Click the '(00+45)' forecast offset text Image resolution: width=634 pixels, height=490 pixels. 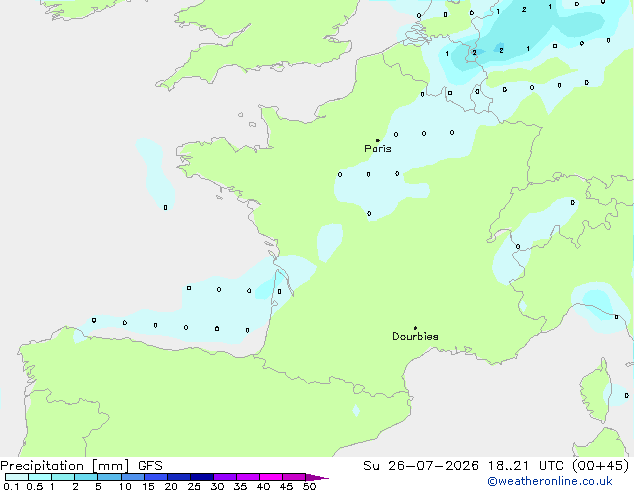(x=601, y=466)
